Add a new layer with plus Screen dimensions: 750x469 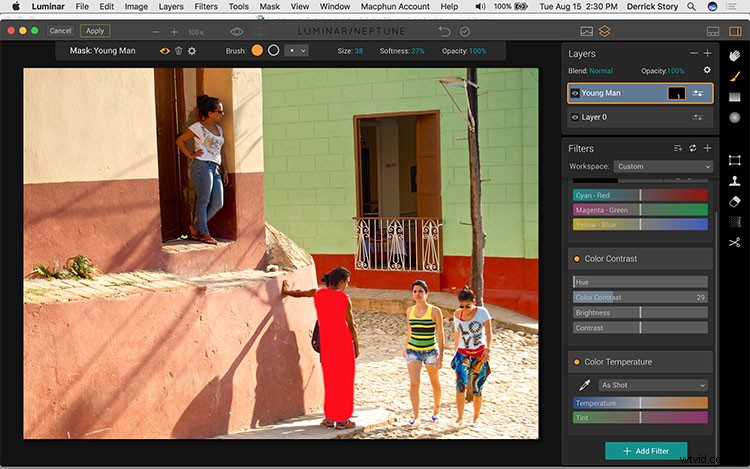coord(707,54)
